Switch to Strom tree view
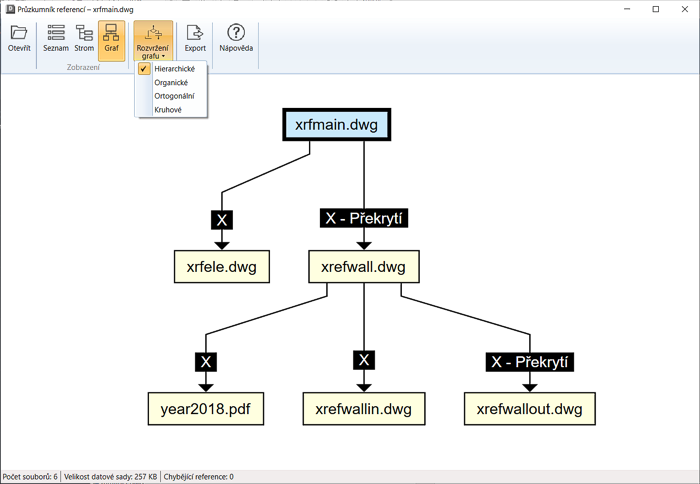This screenshot has height=484, width=700. click(84, 34)
